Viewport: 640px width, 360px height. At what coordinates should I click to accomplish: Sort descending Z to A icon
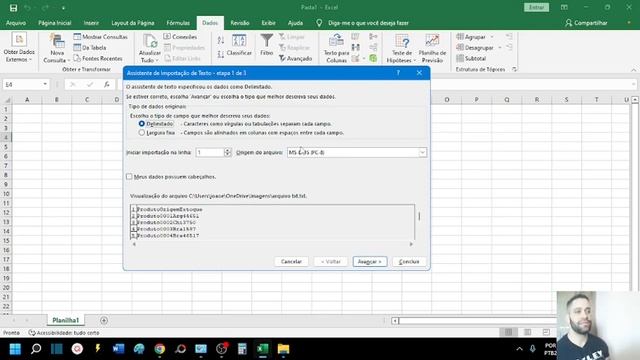point(221,54)
